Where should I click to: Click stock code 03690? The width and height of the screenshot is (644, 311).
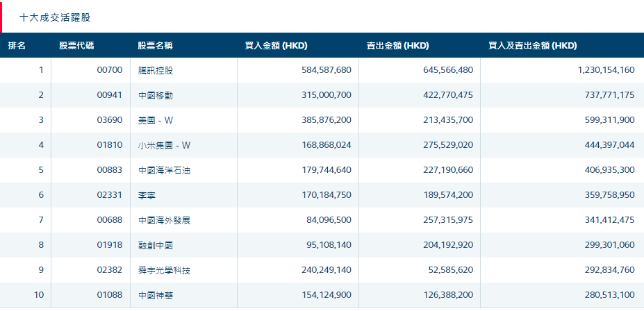tap(110, 120)
